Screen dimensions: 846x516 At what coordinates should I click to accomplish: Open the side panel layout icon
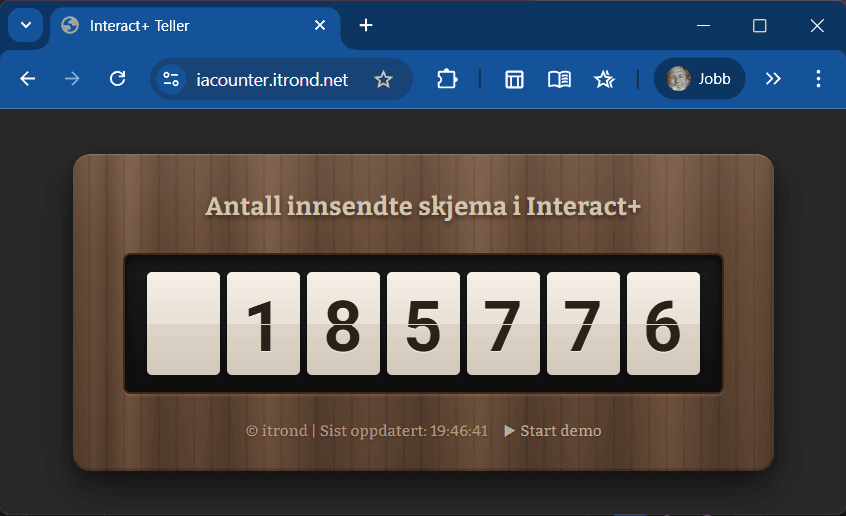coord(514,79)
